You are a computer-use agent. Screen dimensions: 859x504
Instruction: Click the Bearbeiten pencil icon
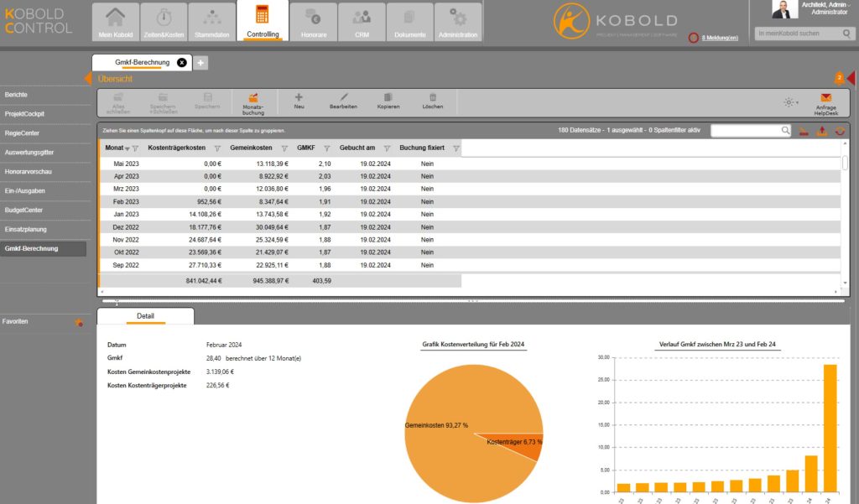point(343,97)
